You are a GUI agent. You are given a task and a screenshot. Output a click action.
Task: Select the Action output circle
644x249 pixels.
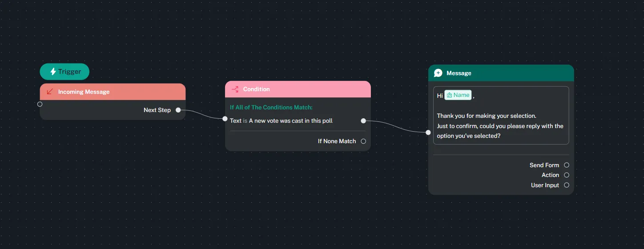567,175
